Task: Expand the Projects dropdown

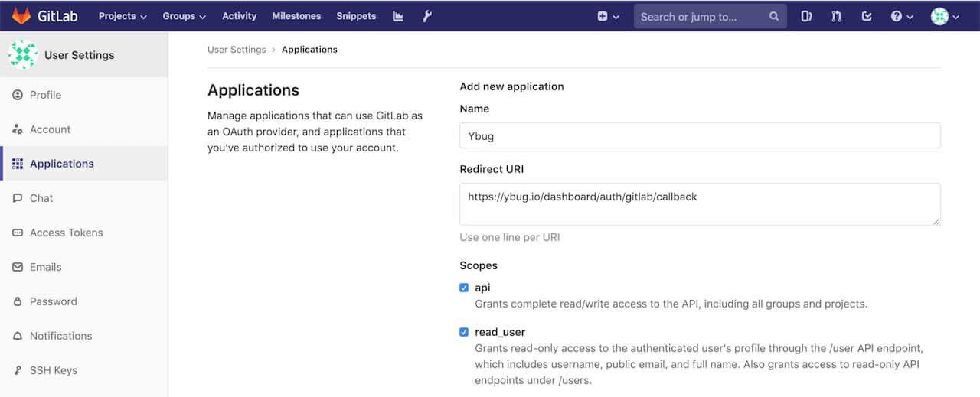Action: [x=122, y=16]
